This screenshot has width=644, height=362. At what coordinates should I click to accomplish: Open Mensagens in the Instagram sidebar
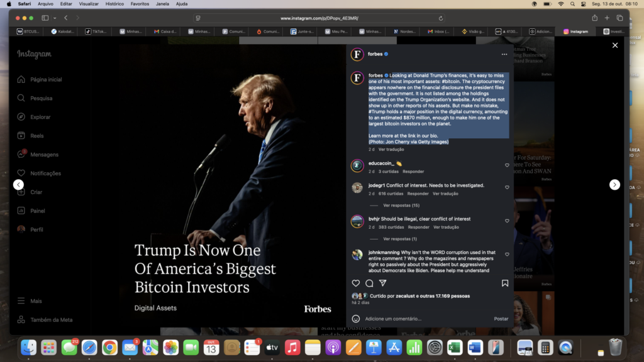tap(44, 155)
